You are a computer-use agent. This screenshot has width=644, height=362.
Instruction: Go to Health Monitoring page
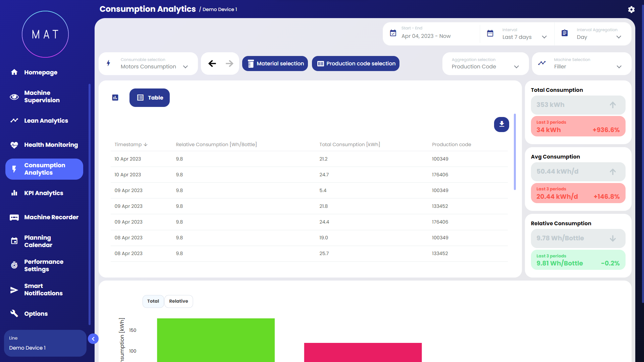pos(51,145)
